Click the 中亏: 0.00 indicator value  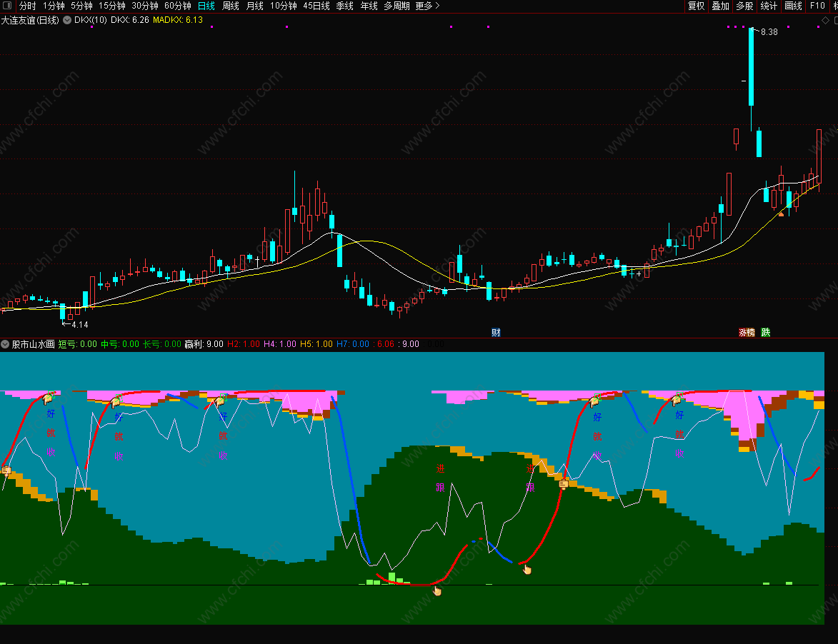pos(120,344)
